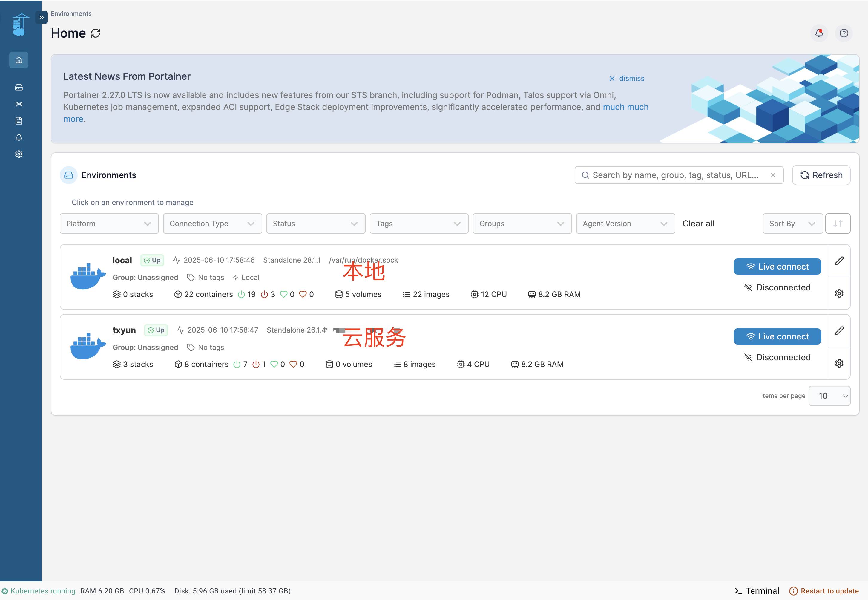Viewport: 868px width, 600px height.
Task: Open the Platform filter dropdown
Action: click(109, 224)
